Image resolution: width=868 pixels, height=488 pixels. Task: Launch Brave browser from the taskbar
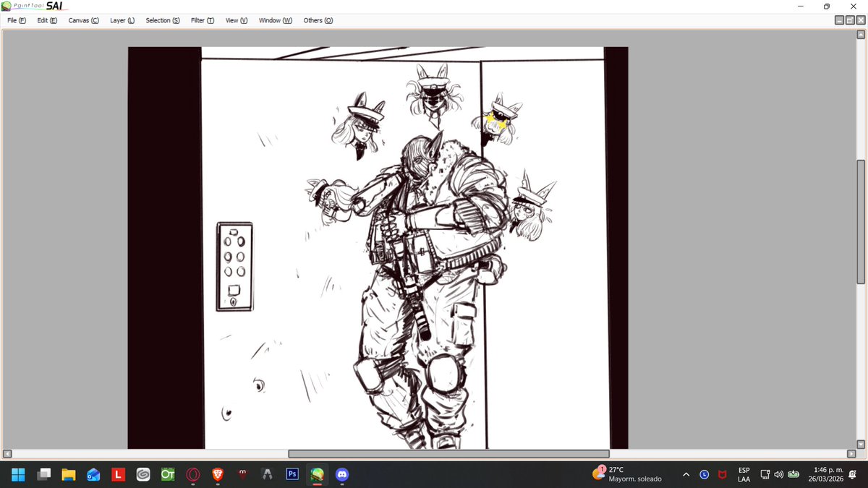click(217, 475)
